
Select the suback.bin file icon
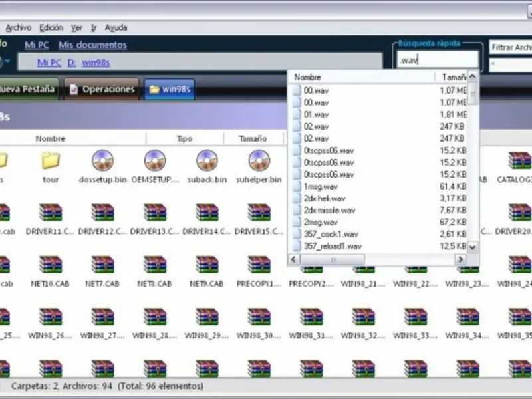[207, 160]
